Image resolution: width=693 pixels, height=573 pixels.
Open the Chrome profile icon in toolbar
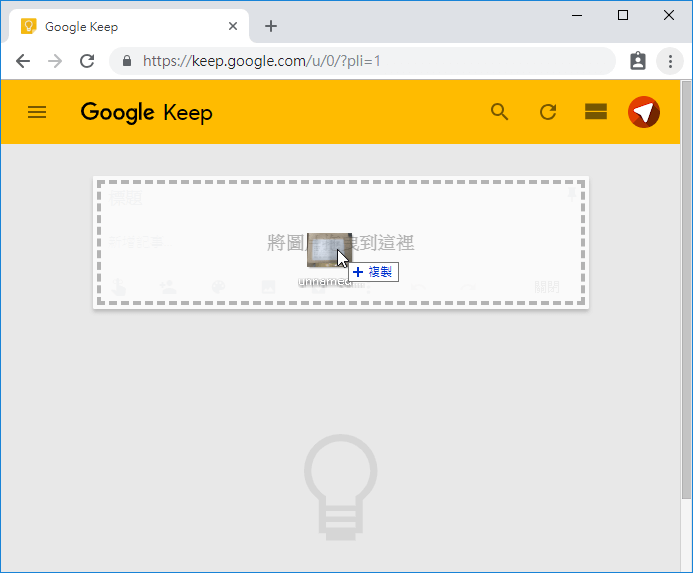638,61
